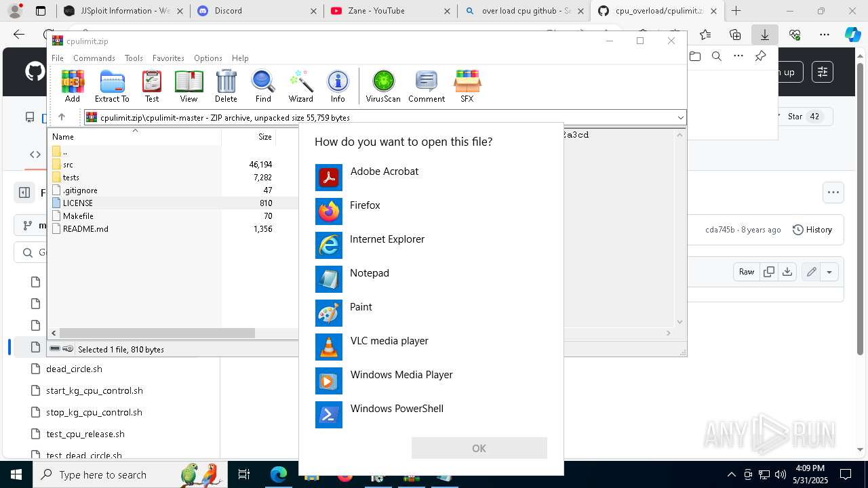Expand the WinRAR address path dropdown

(x=680, y=118)
